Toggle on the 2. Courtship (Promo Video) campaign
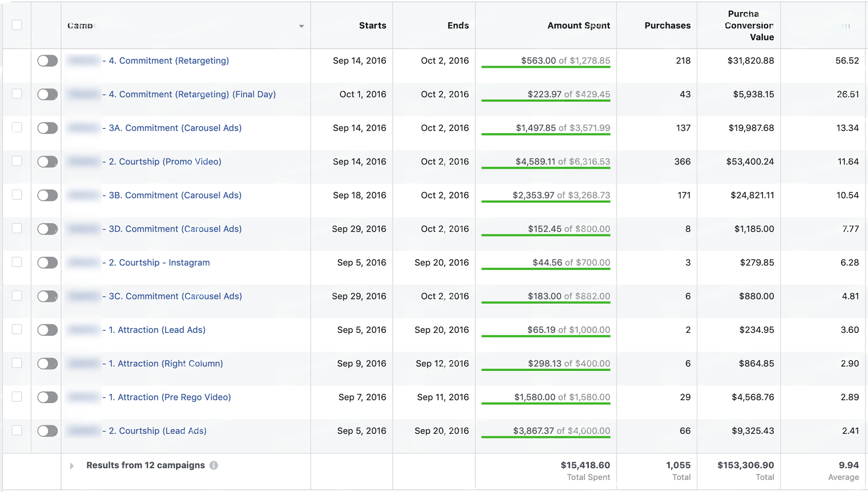This screenshot has width=868, height=492. point(48,162)
